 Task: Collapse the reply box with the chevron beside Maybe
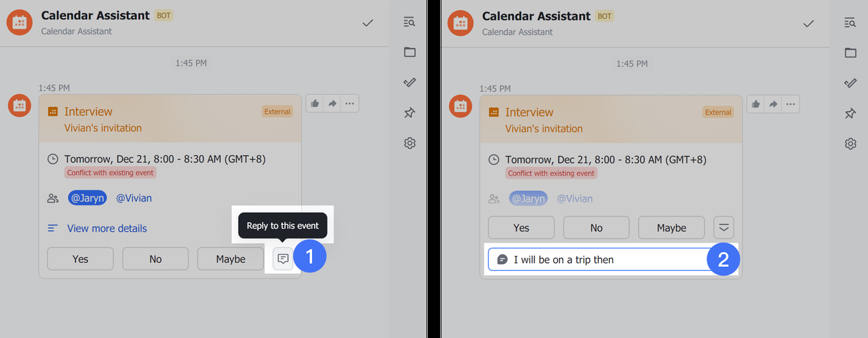pyautogui.click(x=724, y=228)
